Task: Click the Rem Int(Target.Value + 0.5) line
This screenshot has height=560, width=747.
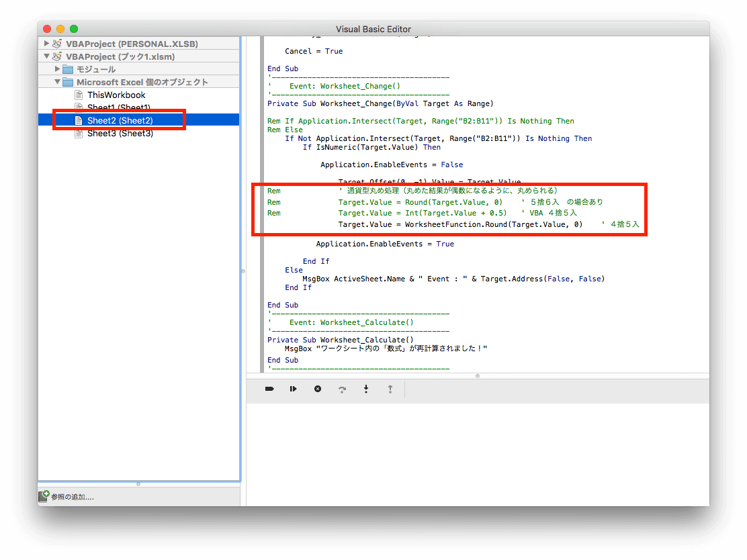Action: pyautogui.click(x=422, y=213)
